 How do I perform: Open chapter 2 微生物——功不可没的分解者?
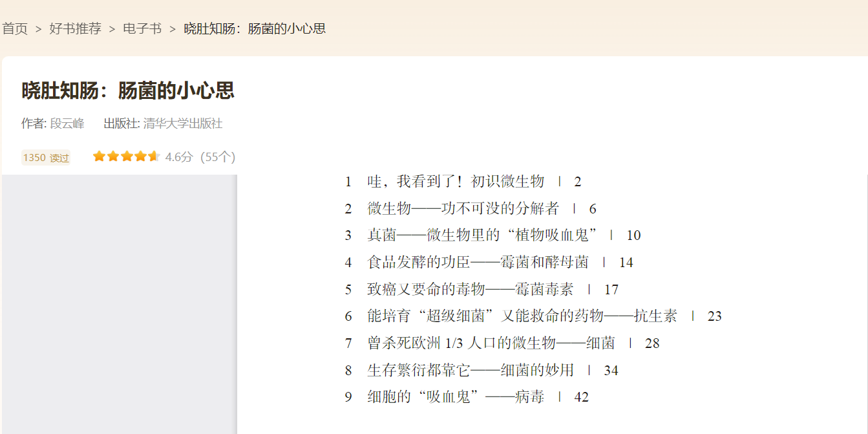[471, 209]
